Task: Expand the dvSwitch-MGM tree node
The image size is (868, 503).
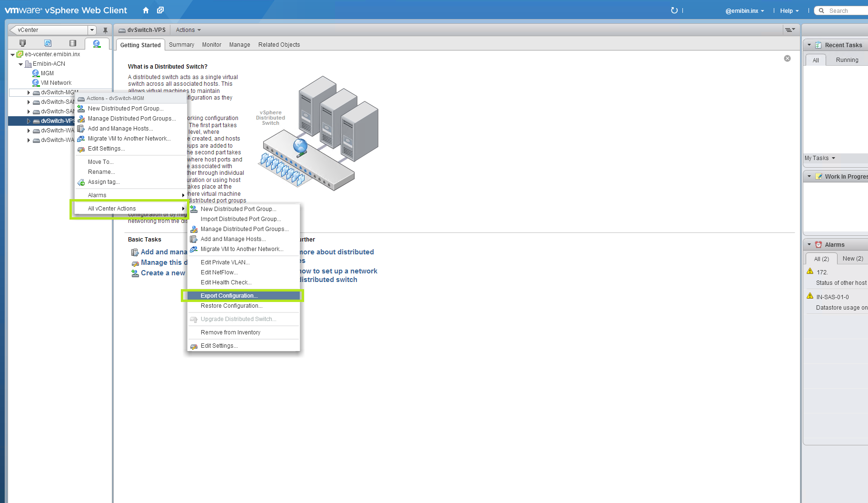Action: [29, 92]
